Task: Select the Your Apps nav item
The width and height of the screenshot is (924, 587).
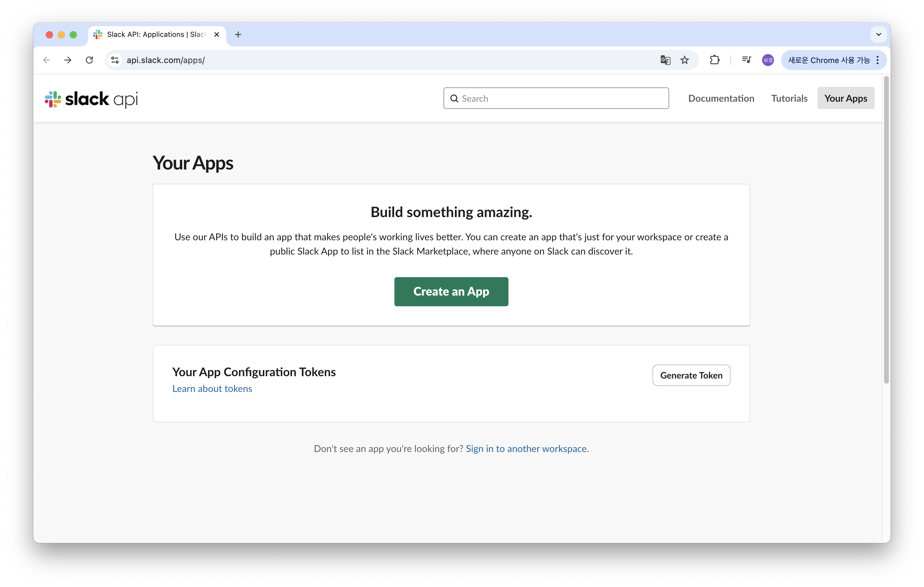Action: click(845, 98)
